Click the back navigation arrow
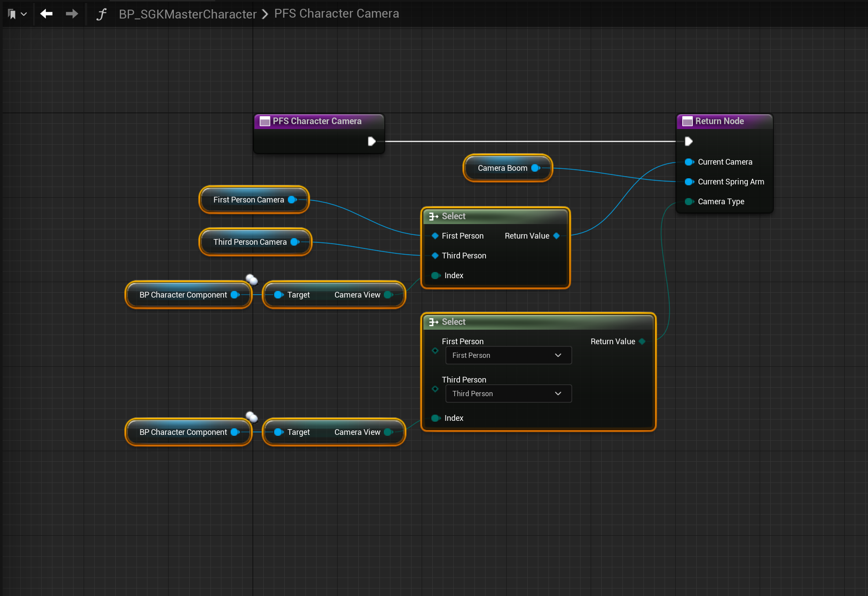 (x=46, y=14)
